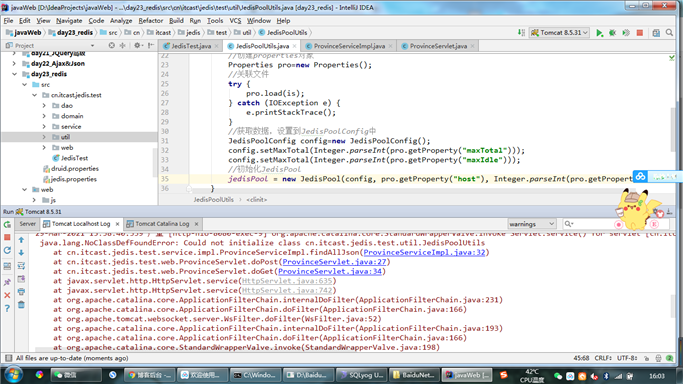Screen dimensions: 683x384
Task: Expand the js folder
Action: [34, 200]
